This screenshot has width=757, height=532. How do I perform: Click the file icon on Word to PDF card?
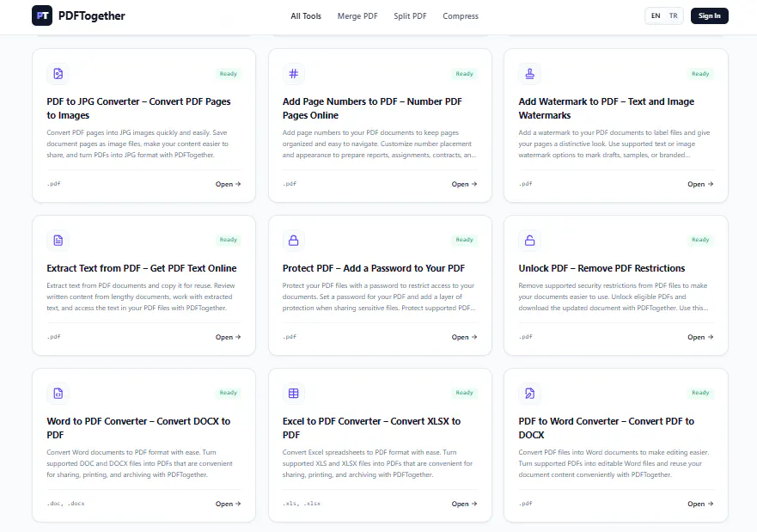(58, 393)
